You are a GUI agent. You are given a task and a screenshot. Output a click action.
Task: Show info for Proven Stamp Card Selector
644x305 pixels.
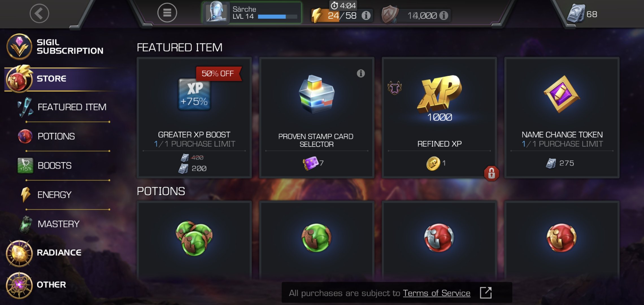pos(361,73)
